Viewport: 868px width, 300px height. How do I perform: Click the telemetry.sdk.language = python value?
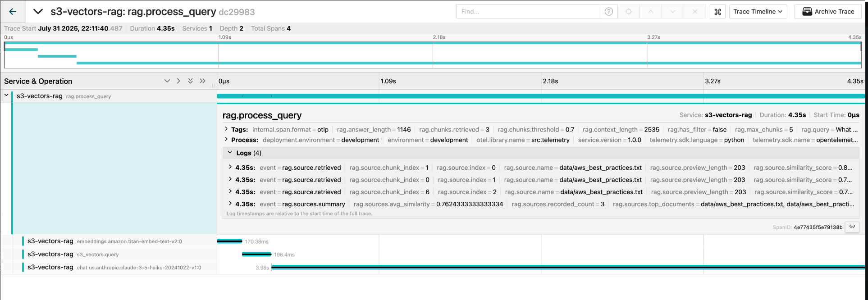coord(734,140)
